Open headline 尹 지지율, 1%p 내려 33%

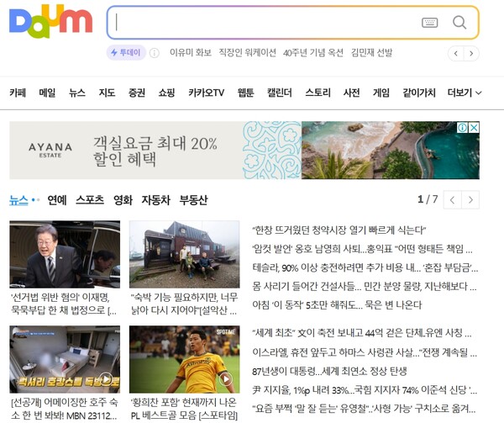(365, 390)
